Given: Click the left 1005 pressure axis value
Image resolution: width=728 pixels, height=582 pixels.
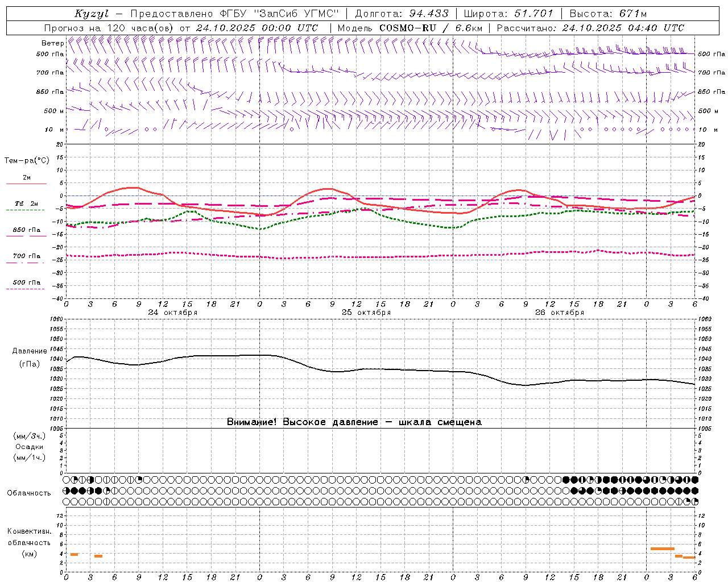Looking at the screenshot, I should tap(57, 429).
